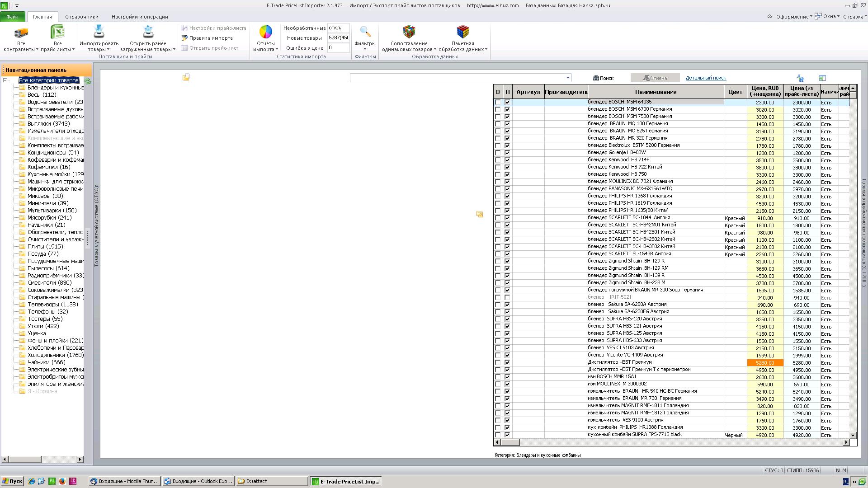Image resolution: width=868 pixels, height=488 pixels.
Task: Open the Детальный поиск link
Action: coord(706,78)
